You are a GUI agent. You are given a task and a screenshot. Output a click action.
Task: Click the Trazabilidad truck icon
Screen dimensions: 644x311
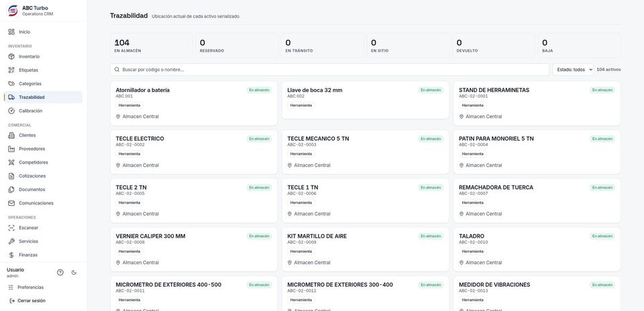(11, 97)
